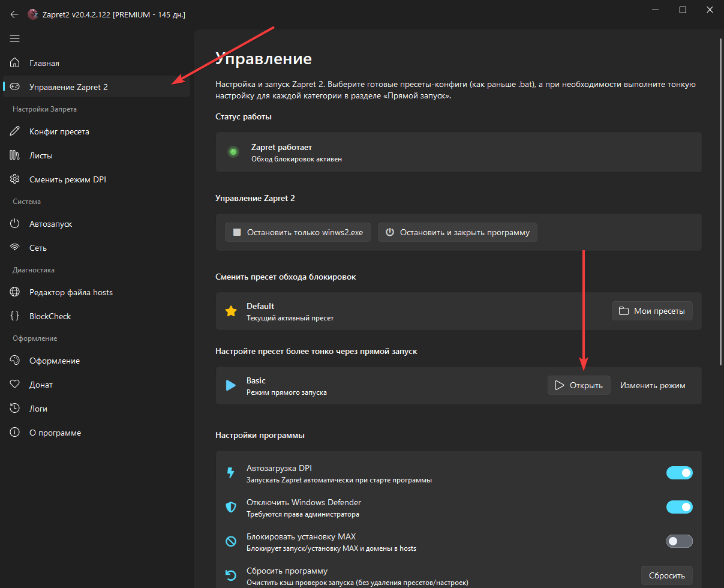The width and height of the screenshot is (724, 588).
Task: Click the books icon beside Листы
Action: (16, 155)
